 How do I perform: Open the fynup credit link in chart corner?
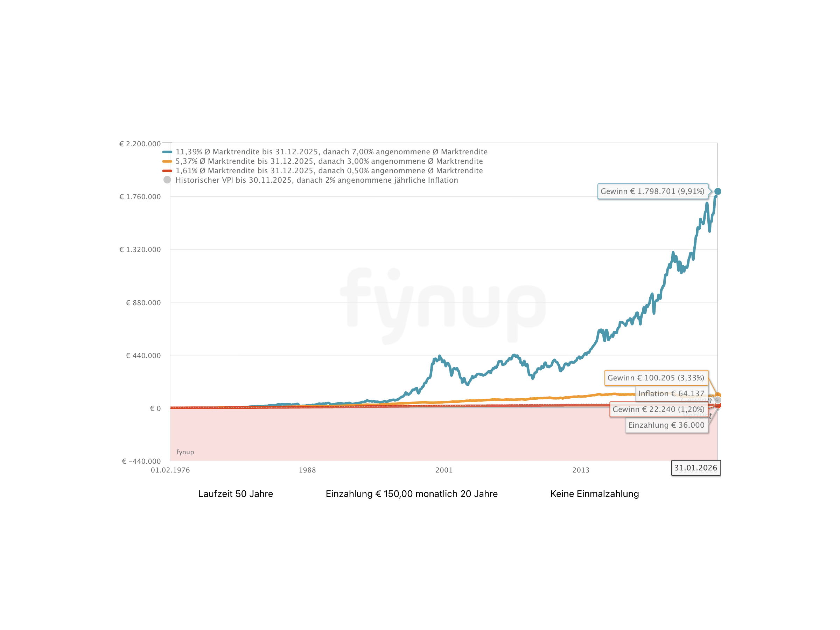point(185,452)
